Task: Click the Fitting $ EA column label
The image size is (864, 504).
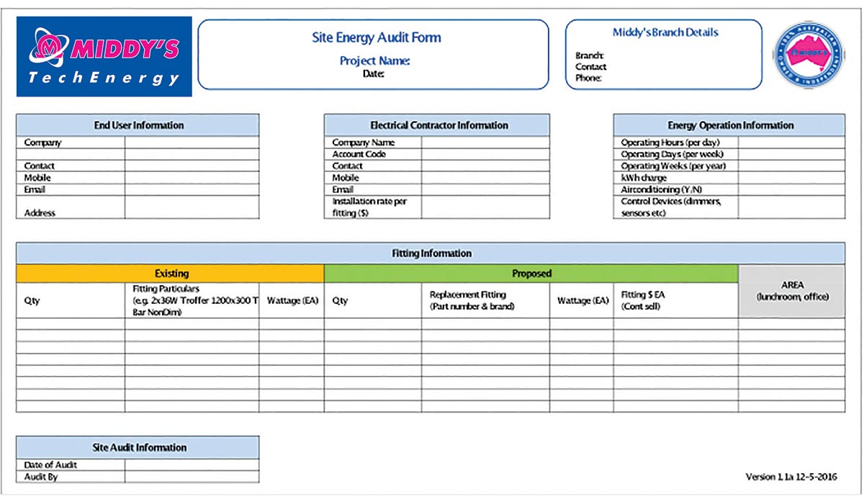Action: [643, 300]
